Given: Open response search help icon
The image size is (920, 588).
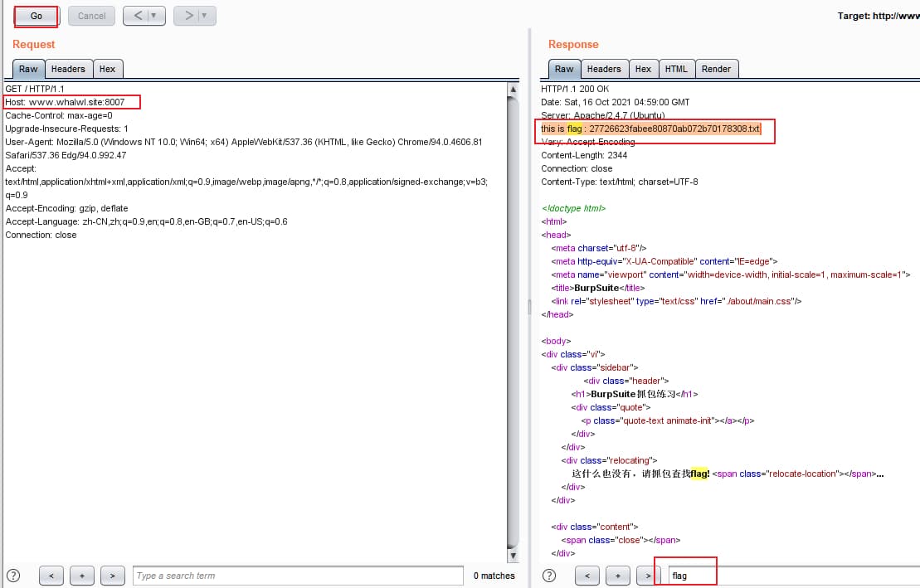Looking at the screenshot, I should pyautogui.click(x=549, y=576).
